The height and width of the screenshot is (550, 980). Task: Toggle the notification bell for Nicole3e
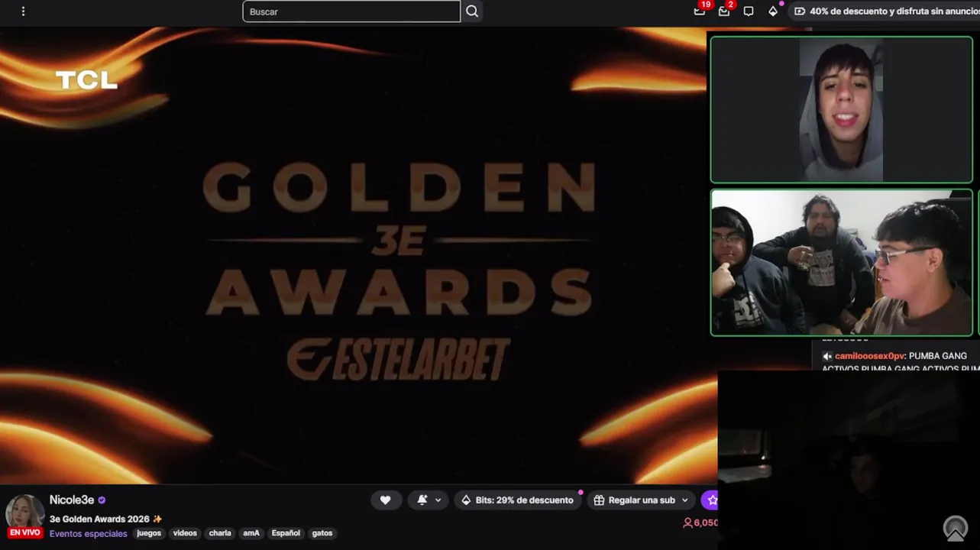point(422,500)
